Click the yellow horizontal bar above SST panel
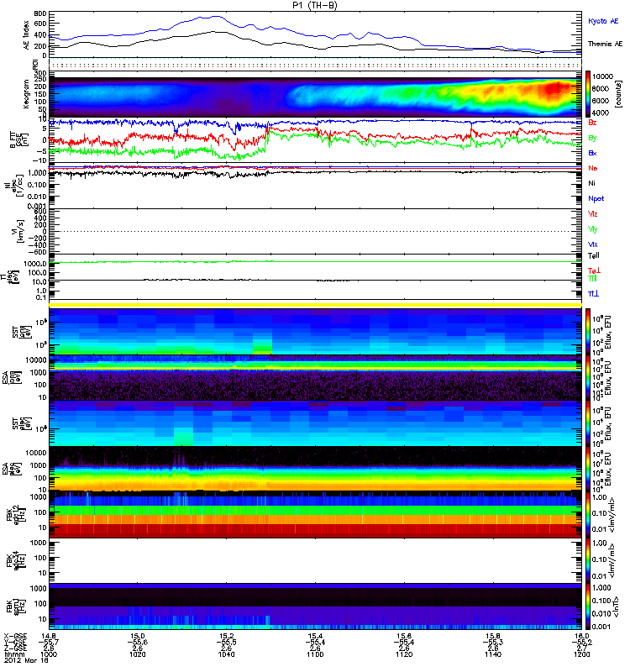Viewport: 630px width, 672px height. click(x=315, y=305)
